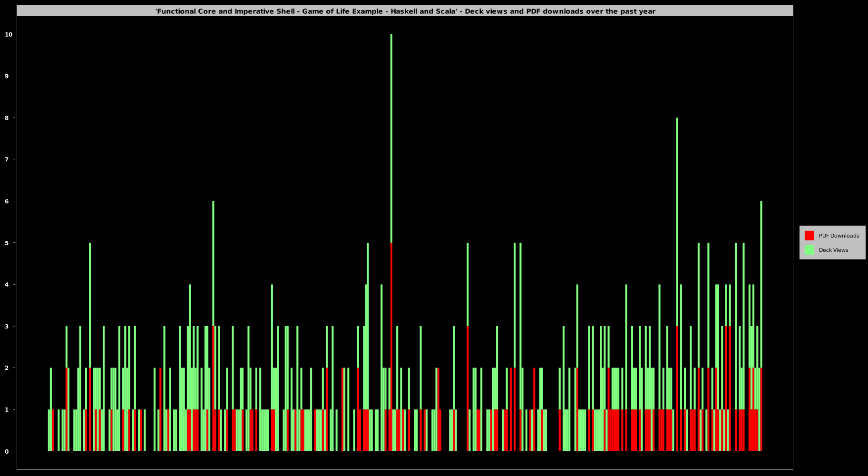
Task: Click the y-axis label 2
Action: (7, 368)
